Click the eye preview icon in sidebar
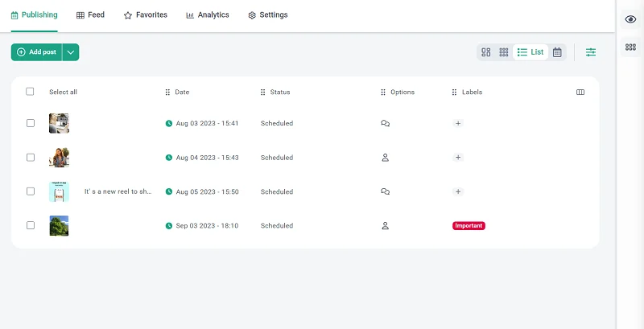Screen dimensions: 644x329 pyautogui.click(x=630, y=19)
